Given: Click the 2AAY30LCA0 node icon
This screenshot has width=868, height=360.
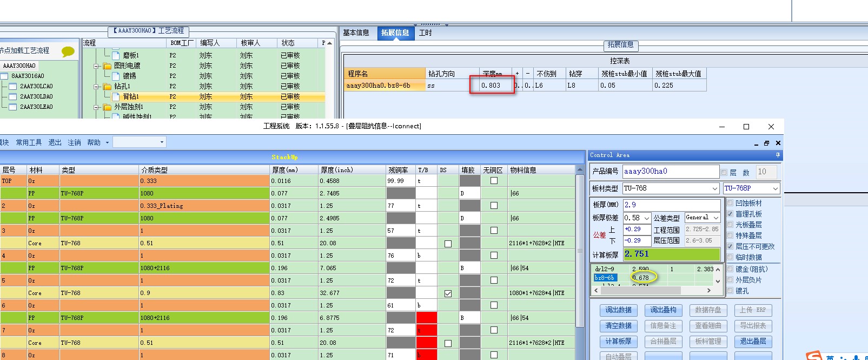Looking at the screenshot, I should (13, 87).
